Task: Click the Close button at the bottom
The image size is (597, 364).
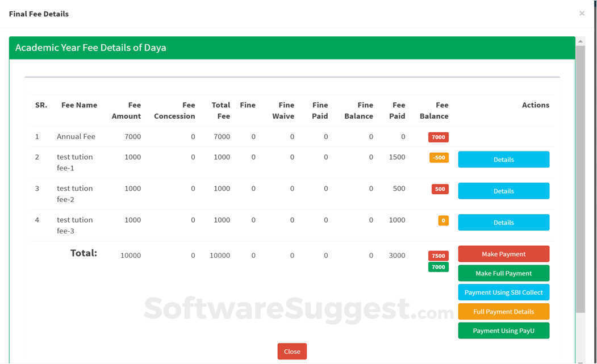Action: tap(292, 351)
